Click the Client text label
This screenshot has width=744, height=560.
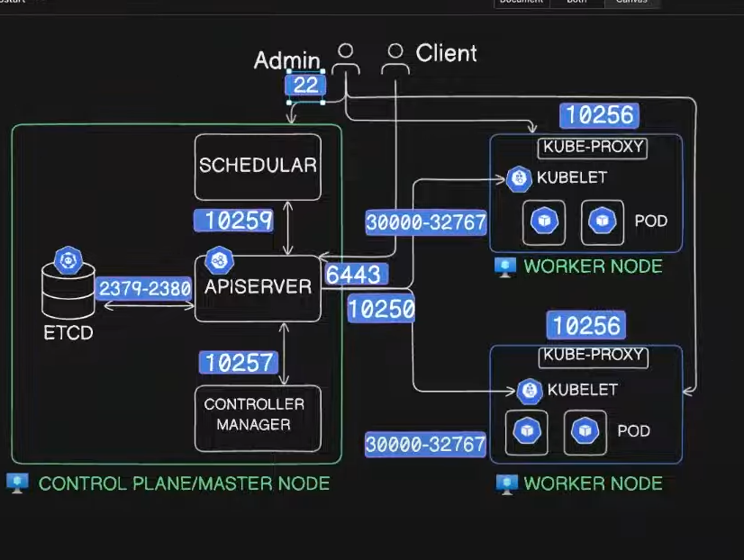pos(446,53)
